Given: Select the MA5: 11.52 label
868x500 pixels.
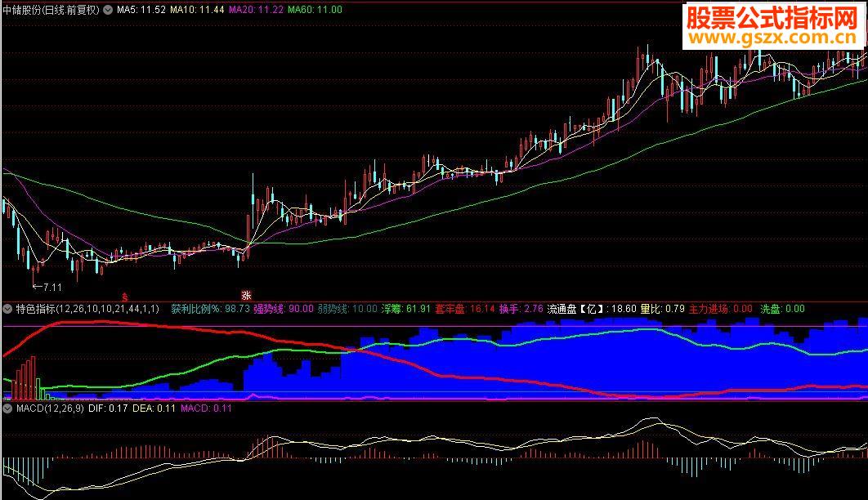Looking at the screenshot, I should point(141,10).
